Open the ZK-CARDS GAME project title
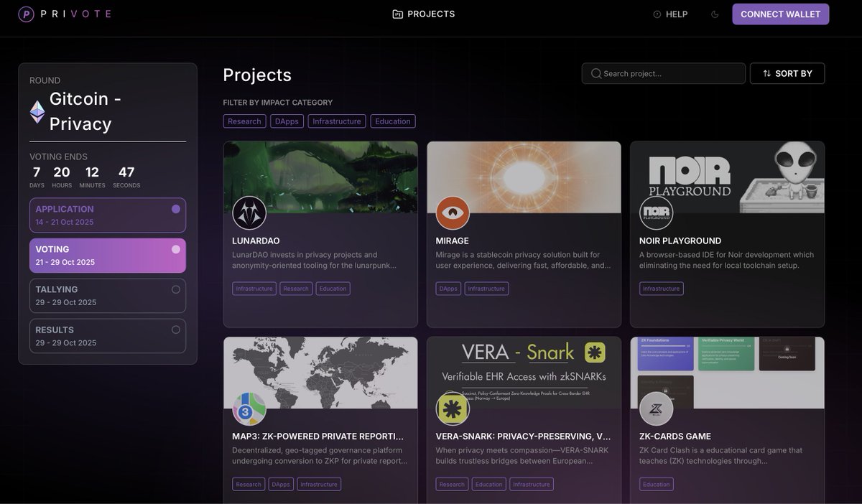The width and height of the screenshot is (862, 504). tap(675, 436)
